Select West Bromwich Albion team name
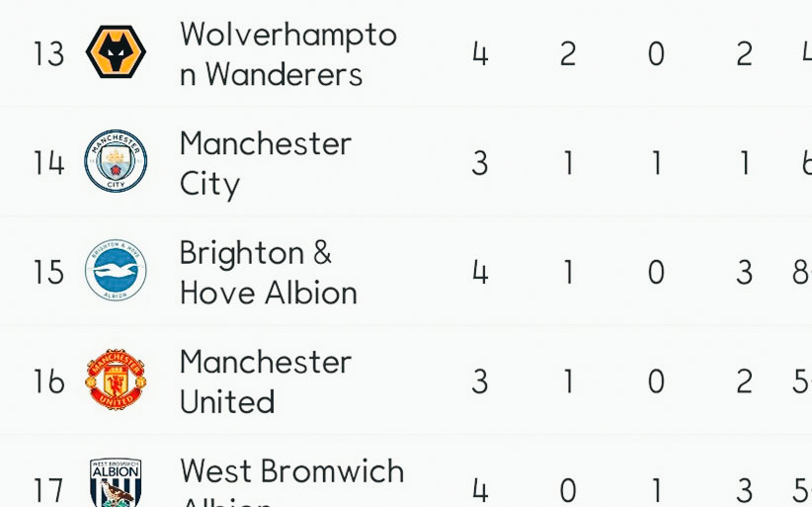The width and height of the screenshot is (812, 507). (291, 472)
